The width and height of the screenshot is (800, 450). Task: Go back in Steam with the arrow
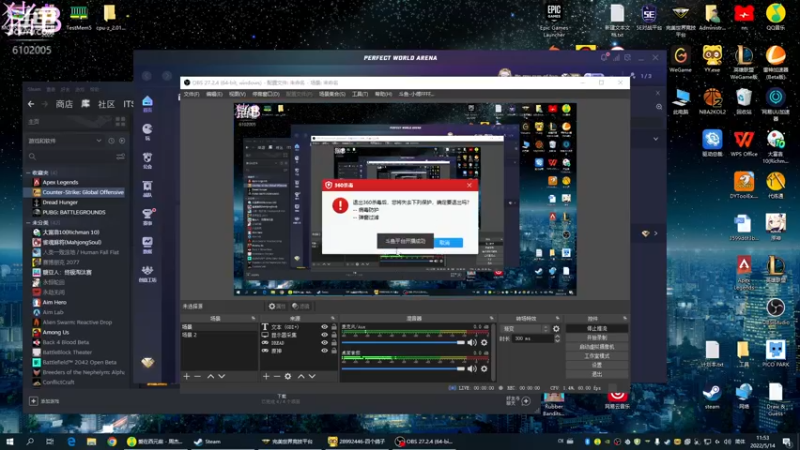tap(31, 104)
